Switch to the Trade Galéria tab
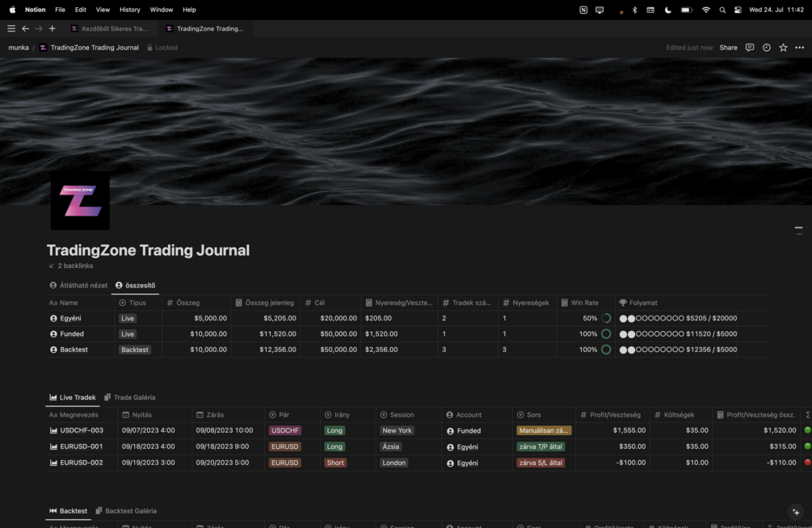 coord(129,397)
